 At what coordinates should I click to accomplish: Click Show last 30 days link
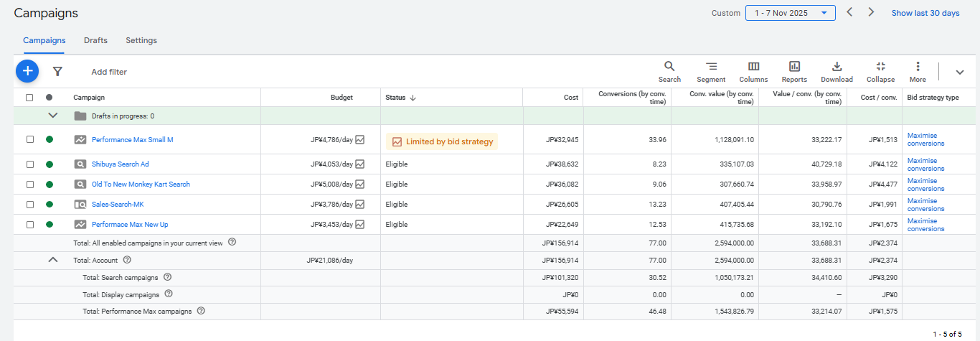925,13
